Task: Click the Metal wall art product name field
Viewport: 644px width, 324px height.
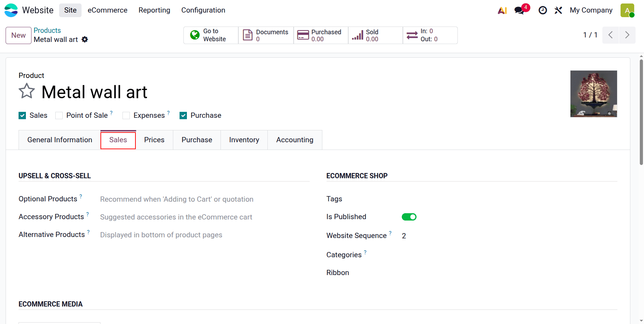Action: click(94, 92)
